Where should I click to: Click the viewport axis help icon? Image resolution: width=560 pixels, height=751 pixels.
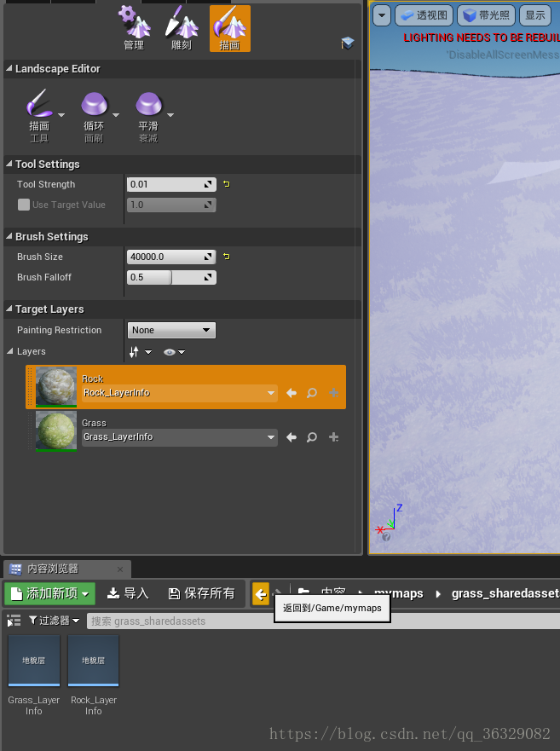(x=387, y=537)
